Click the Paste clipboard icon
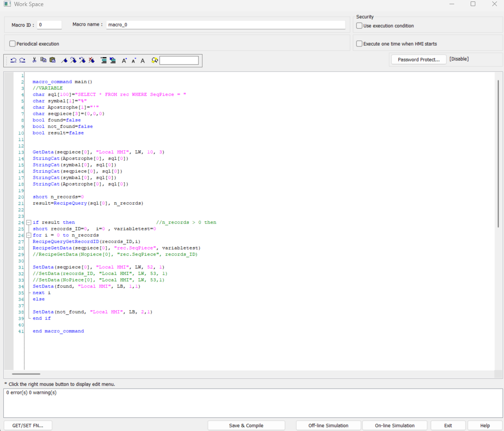 [x=52, y=60]
